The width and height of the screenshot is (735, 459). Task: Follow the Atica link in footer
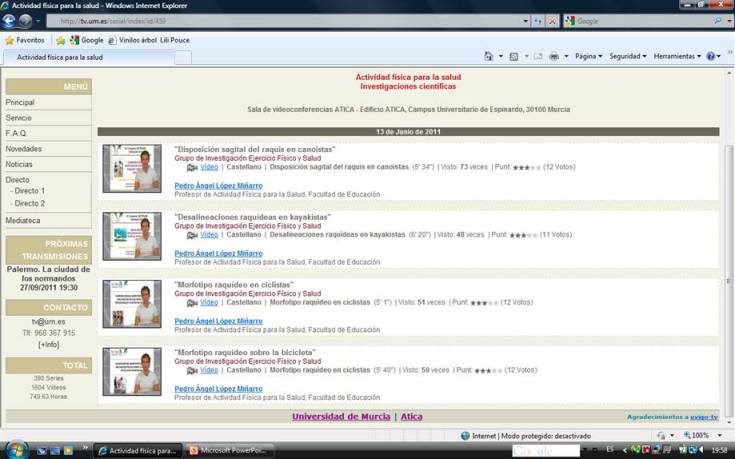pos(411,417)
